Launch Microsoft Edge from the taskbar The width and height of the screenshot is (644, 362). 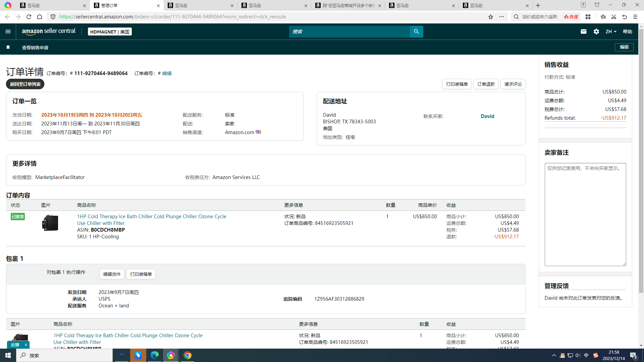tap(155, 355)
